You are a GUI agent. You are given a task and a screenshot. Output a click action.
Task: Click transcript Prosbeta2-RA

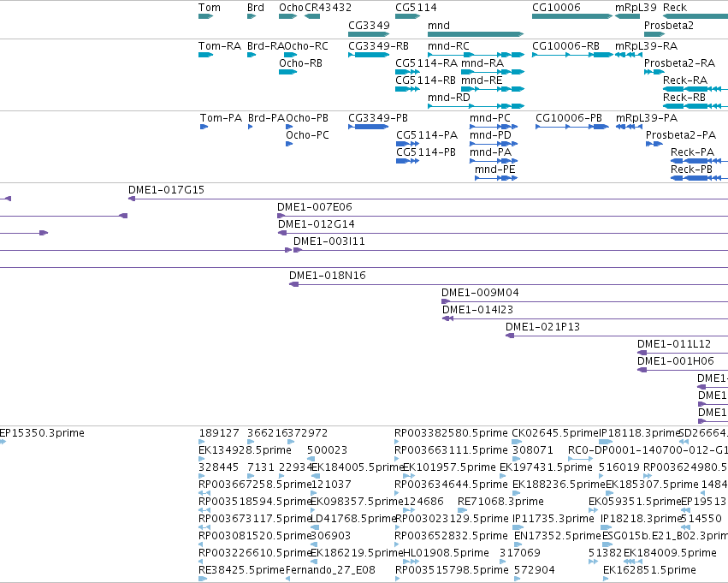click(654, 72)
